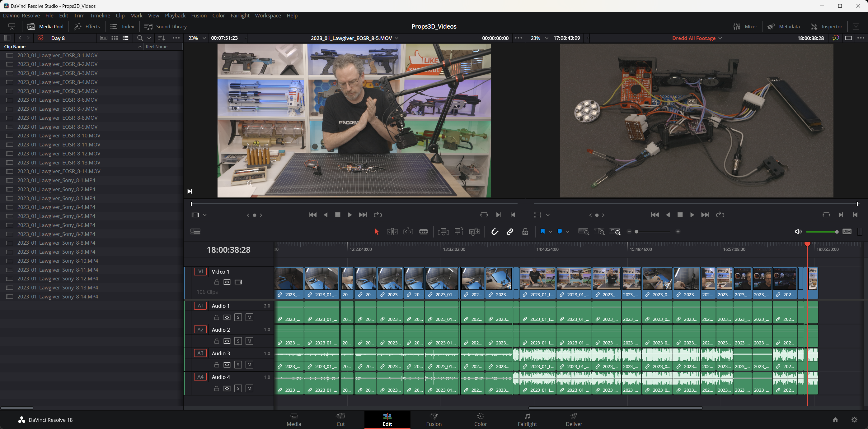868x429 pixels.
Task: Open flag color dropdown arrow
Action: [x=550, y=232]
